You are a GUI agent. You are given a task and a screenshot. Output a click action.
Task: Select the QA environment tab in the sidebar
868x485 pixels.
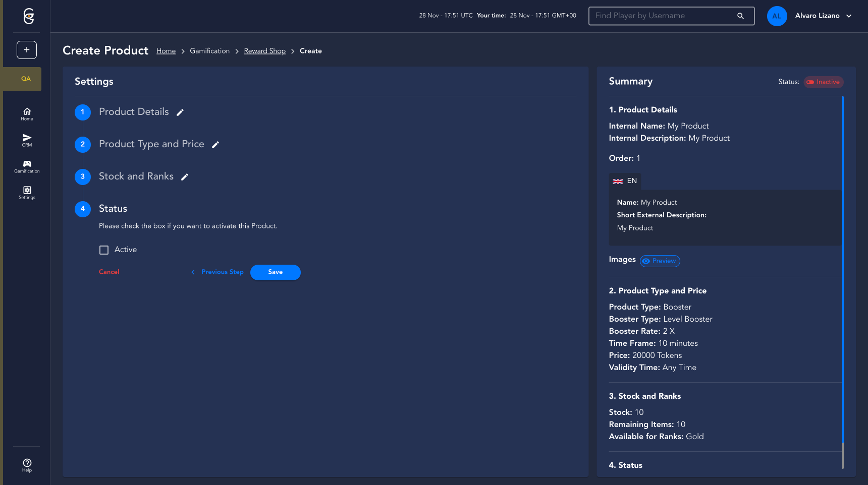[26, 79]
